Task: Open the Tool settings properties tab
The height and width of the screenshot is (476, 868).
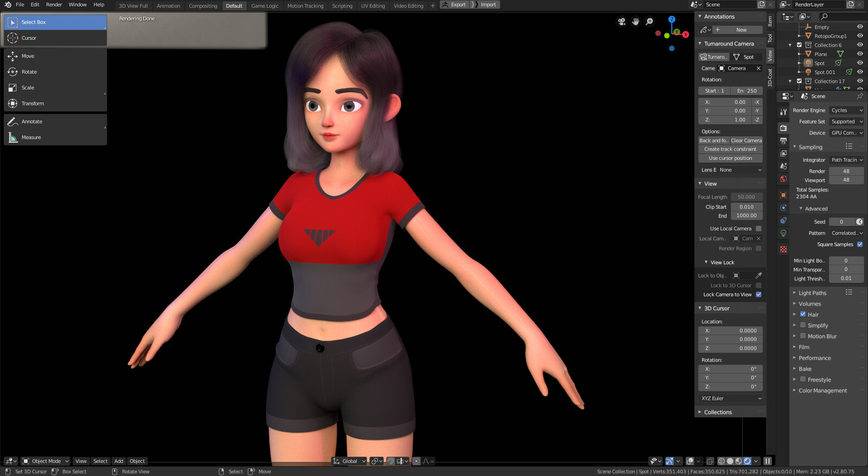Action: click(783, 112)
